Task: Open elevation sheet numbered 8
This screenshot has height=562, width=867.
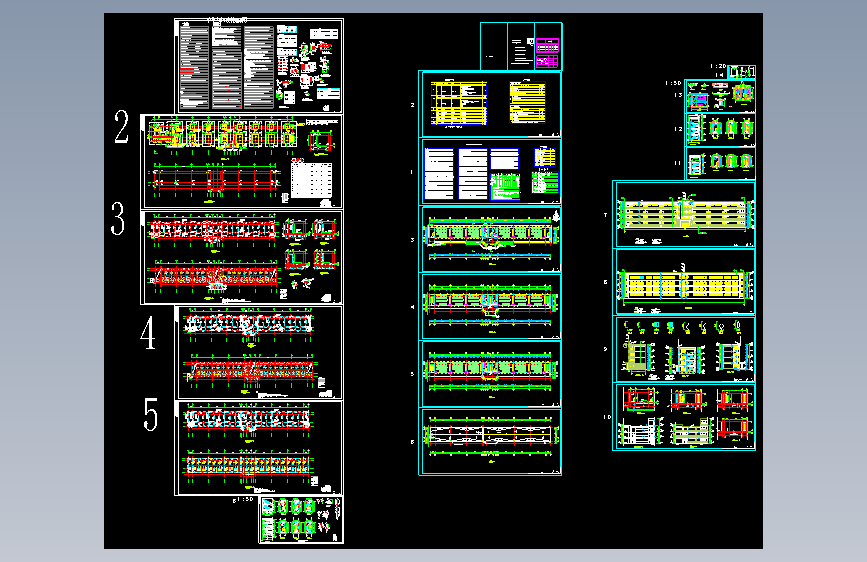Action: point(685,282)
